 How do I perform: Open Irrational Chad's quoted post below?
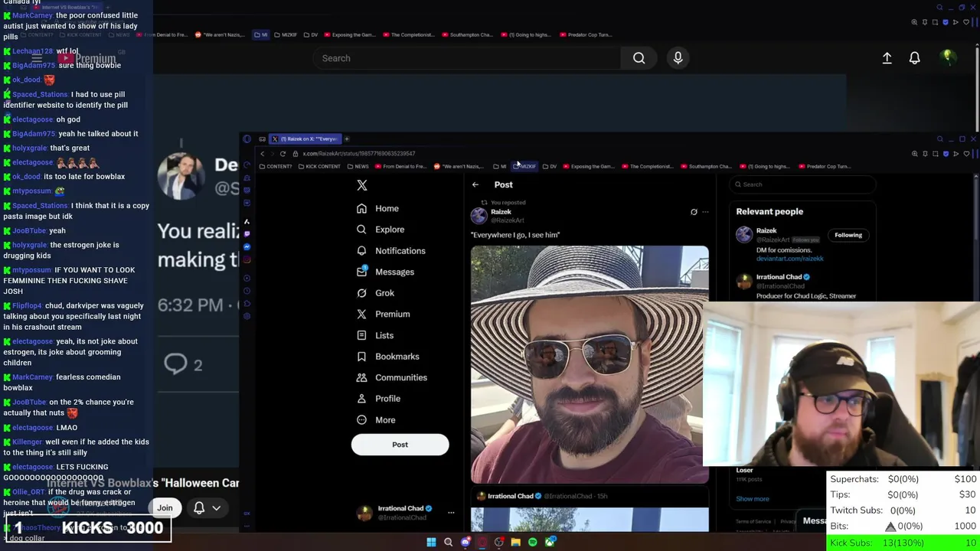click(590, 513)
